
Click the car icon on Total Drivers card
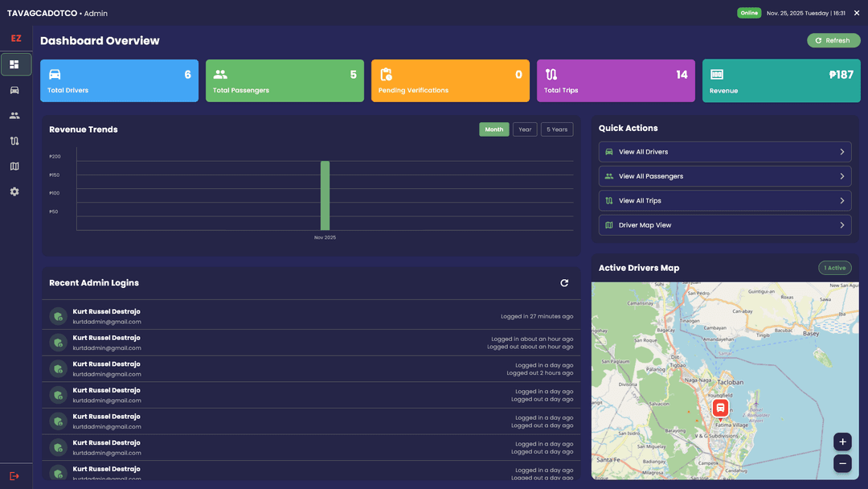tap(55, 74)
